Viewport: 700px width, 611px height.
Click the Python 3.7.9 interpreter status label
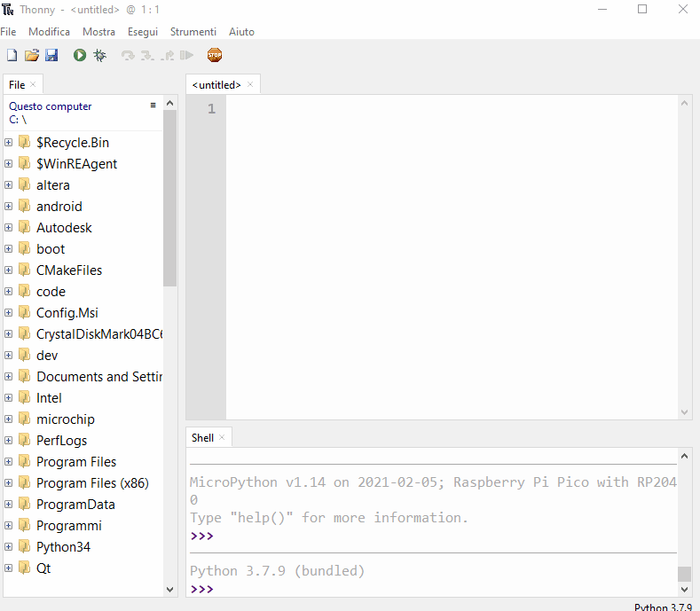[x=663, y=607]
